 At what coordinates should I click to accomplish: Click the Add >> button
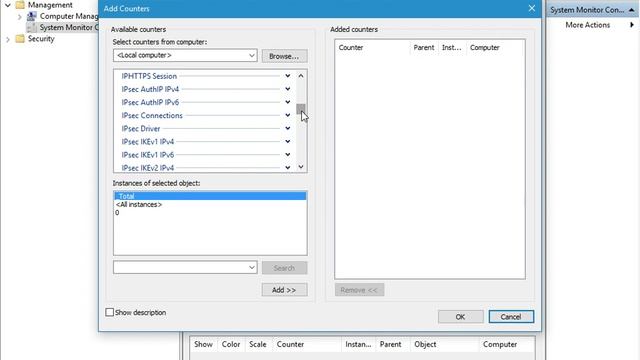[284, 290]
